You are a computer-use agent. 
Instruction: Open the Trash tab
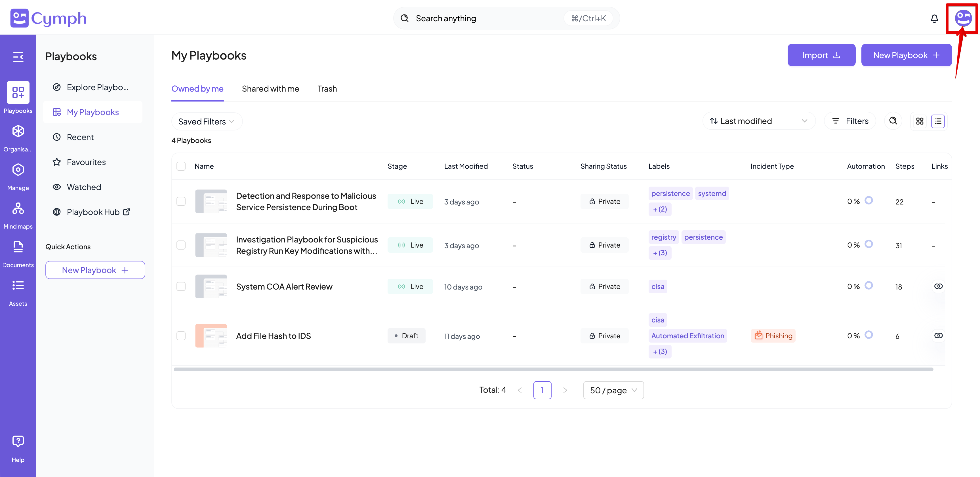click(x=327, y=89)
